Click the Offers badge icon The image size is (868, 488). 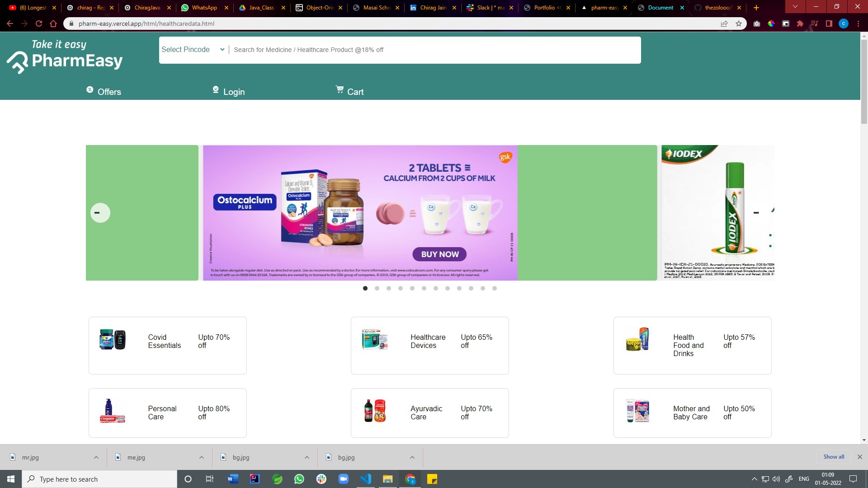(x=90, y=89)
